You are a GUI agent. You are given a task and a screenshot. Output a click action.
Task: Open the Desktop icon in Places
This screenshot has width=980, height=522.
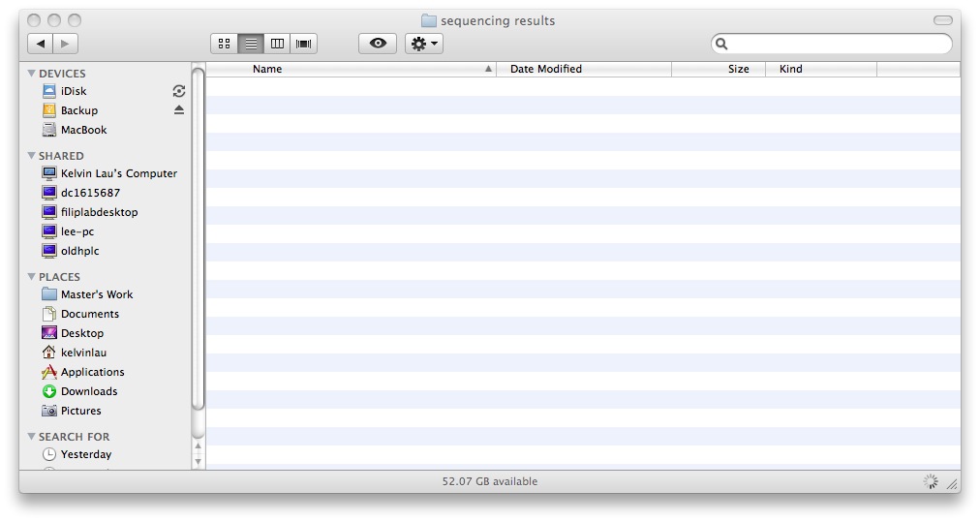click(x=49, y=333)
